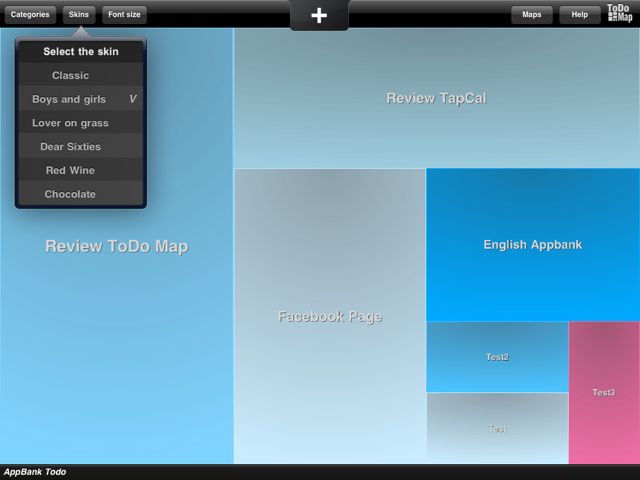Select the Test2 task tile
This screenshot has height=480, width=640.
point(497,357)
